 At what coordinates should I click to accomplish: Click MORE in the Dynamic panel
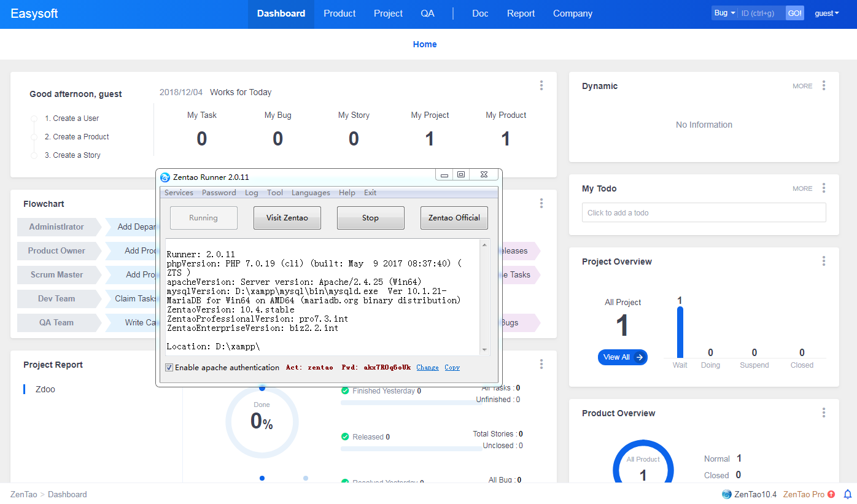(802, 87)
